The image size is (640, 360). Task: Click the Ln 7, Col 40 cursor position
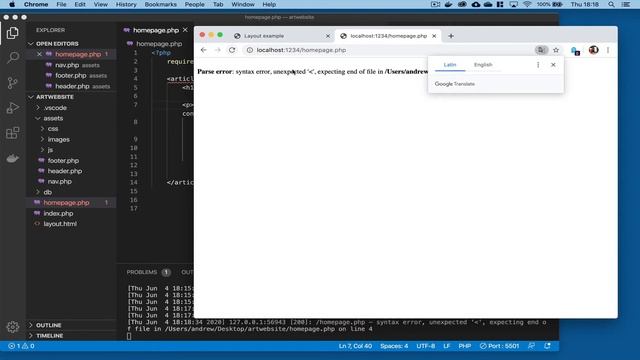(x=355, y=346)
